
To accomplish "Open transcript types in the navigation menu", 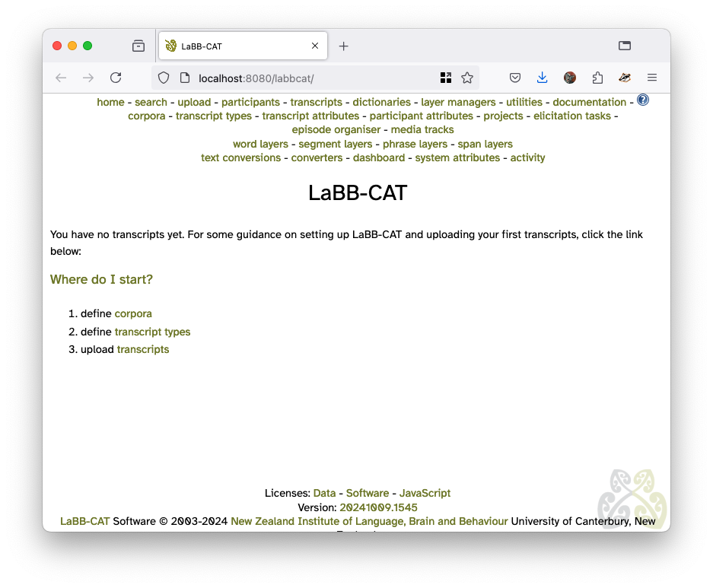I will click(x=214, y=116).
